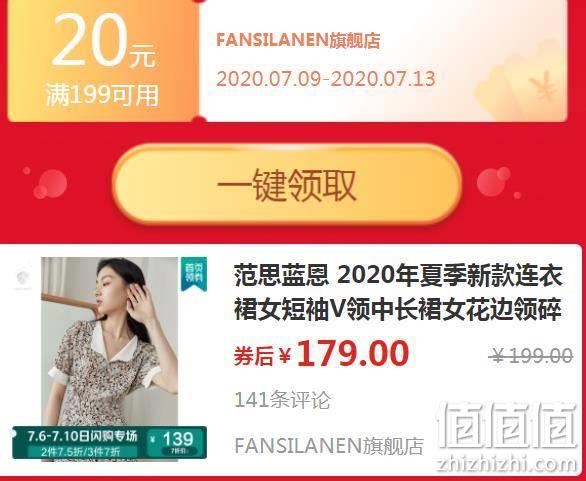Click the 值值值 watermark logo

coord(507,425)
